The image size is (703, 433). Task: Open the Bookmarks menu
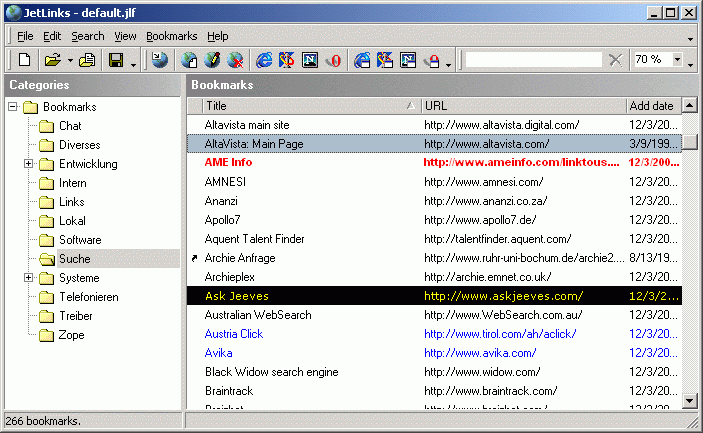coord(172,36)
